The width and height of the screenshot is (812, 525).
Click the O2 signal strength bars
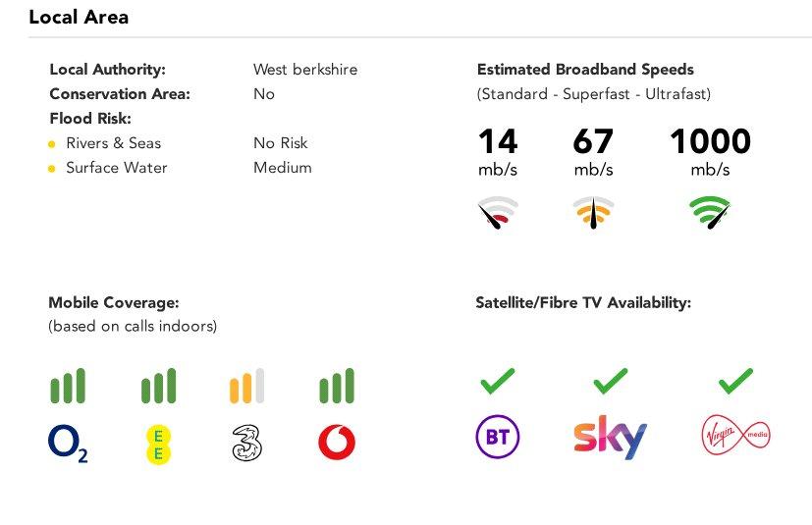(68, 386)
